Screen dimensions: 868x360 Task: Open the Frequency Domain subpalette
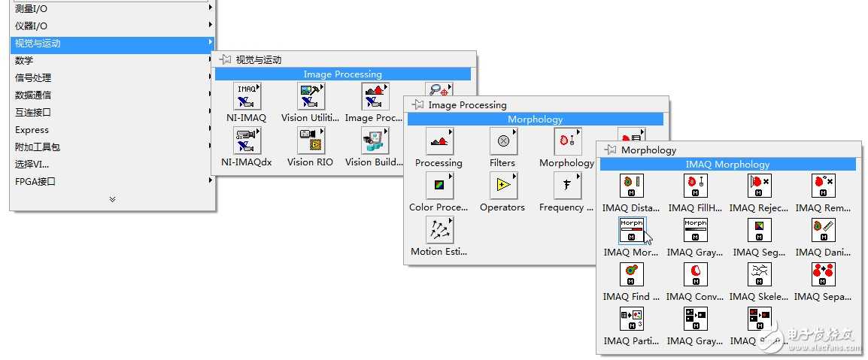tap(567, 185)
